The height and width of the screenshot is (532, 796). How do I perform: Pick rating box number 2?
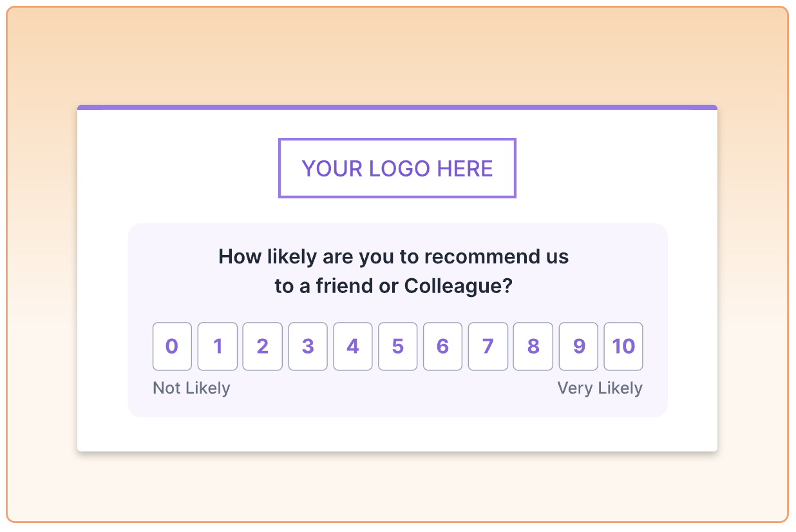click(262, 347)
